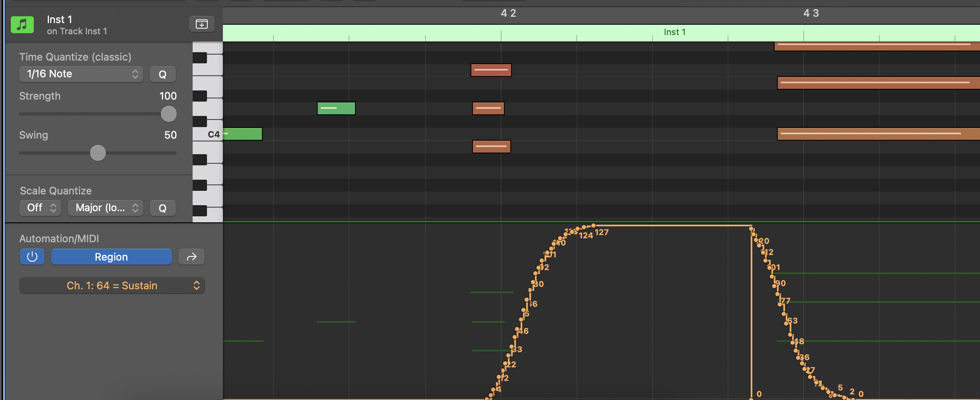Adjust the Swing slider knob

(98, 153)
